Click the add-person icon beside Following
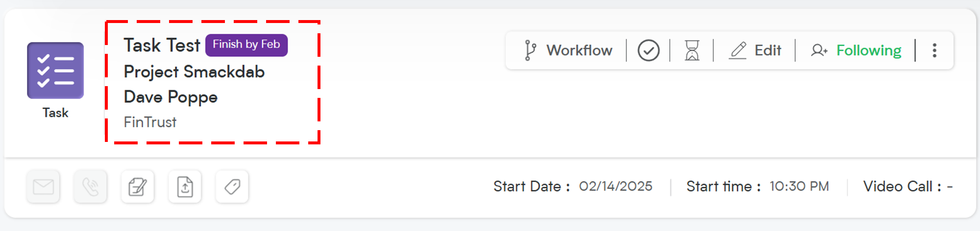Image resolution: width=980 pixels, height=231 pixels. point(819,50)
